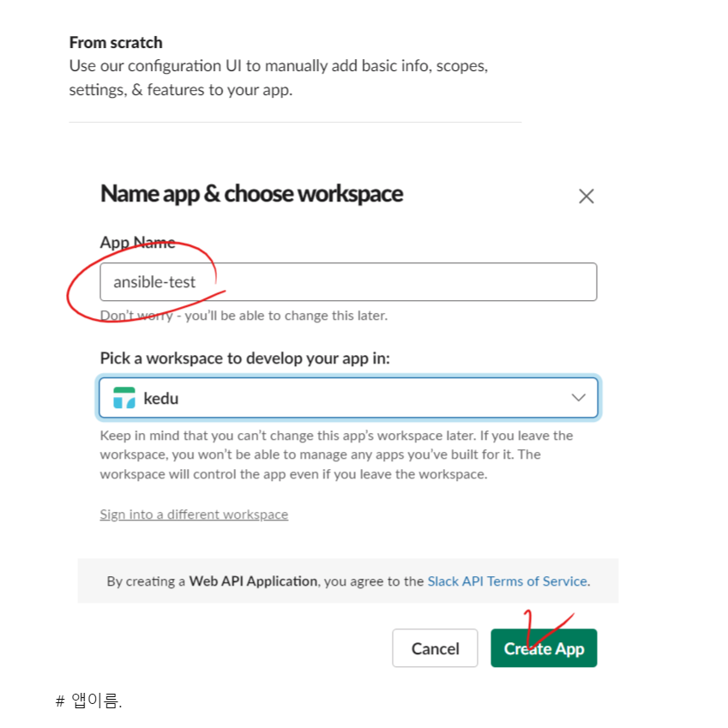Click the 'Keep in mind' workspace warning text
Viewport: 728px width, 728px height.
[x=337, y=455]
